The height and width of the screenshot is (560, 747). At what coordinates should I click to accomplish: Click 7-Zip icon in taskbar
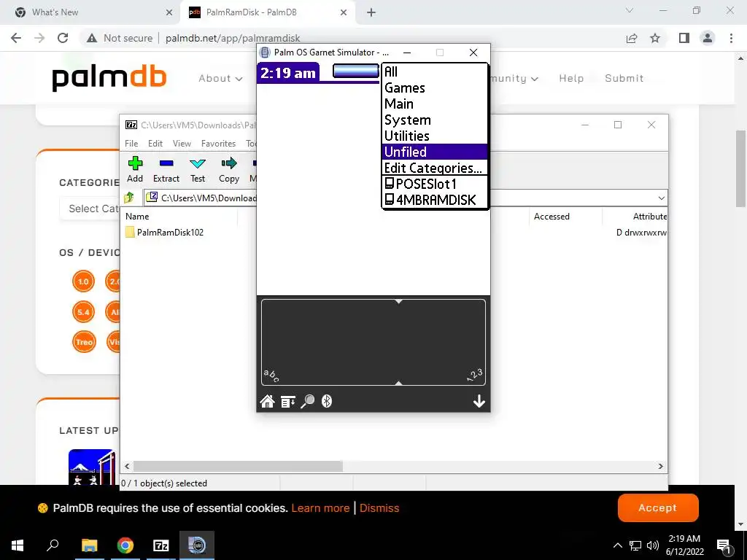(x=161, y=545)
